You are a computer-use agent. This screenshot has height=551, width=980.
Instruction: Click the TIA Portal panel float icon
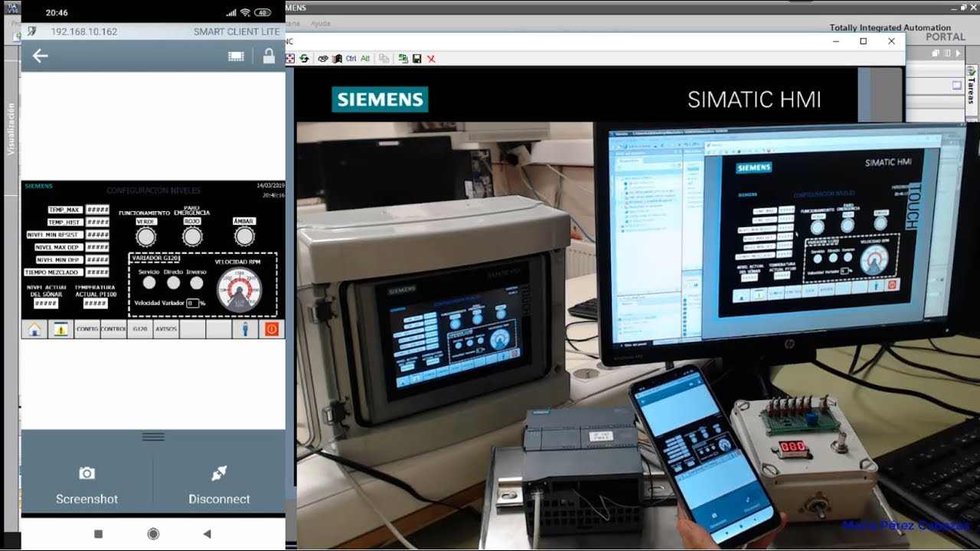pyautogui.click(x=936, y=54)
